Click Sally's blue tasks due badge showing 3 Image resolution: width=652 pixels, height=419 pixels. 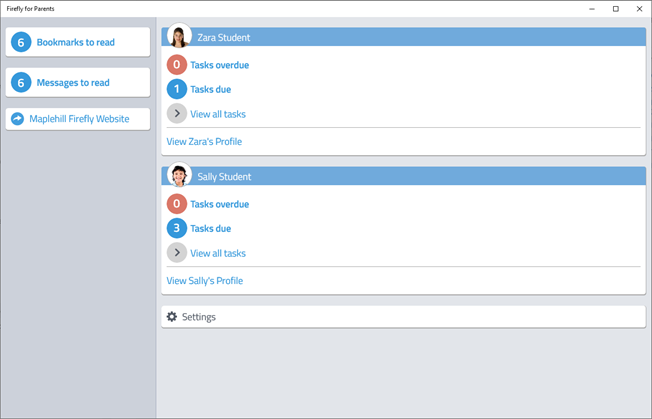click(177, 228)
